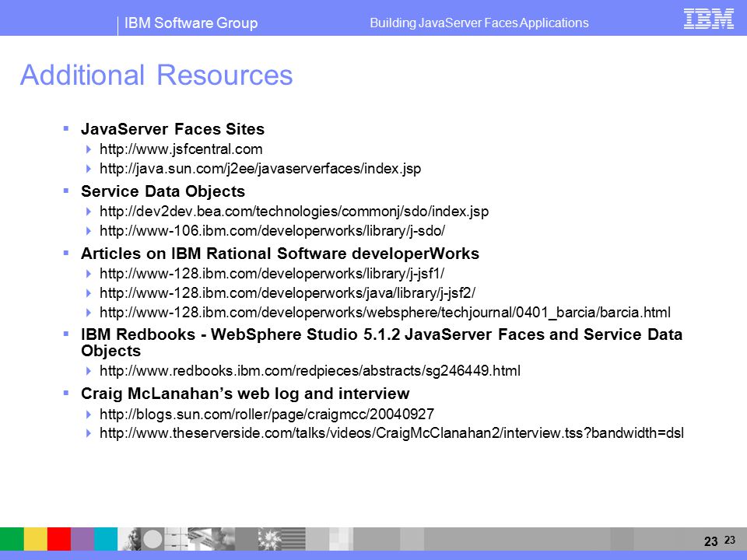Click the green square in footer strip
The height and width of the screenshot is (560, 747).
click(12, 539)
